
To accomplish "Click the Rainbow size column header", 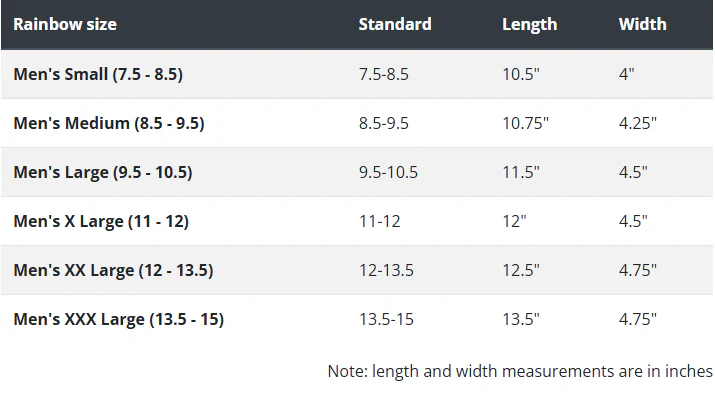I will 65,24.
